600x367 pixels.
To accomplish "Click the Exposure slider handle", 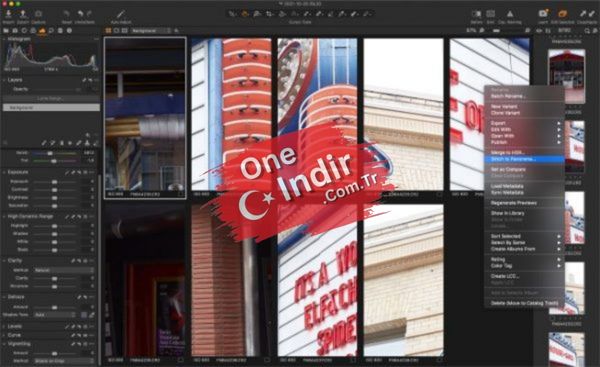I will [x=54, y=182].
